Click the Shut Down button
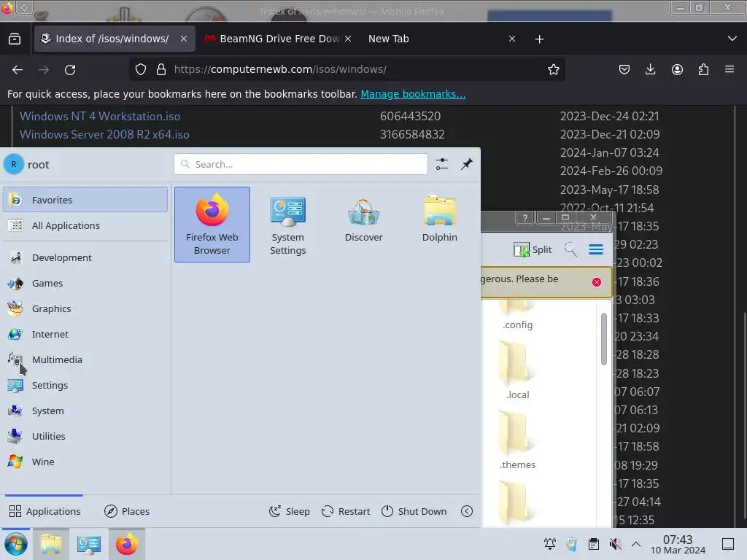 click(x=414, y=511)
